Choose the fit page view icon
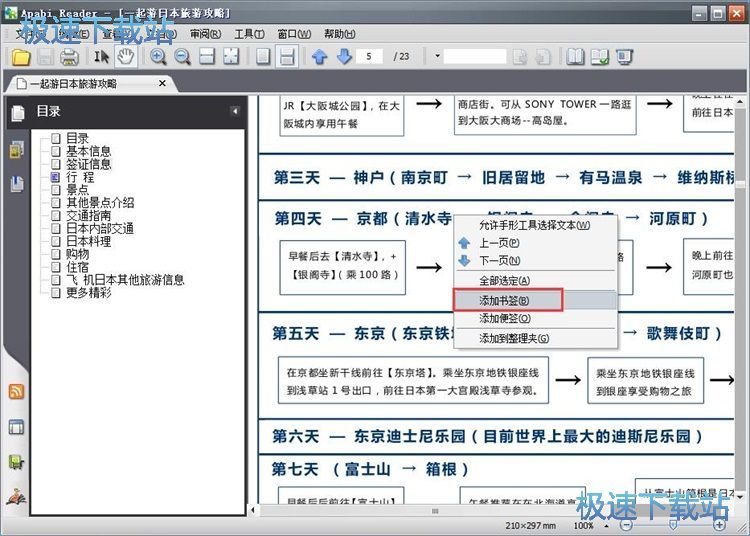750x536 pixels. (231, 57)
